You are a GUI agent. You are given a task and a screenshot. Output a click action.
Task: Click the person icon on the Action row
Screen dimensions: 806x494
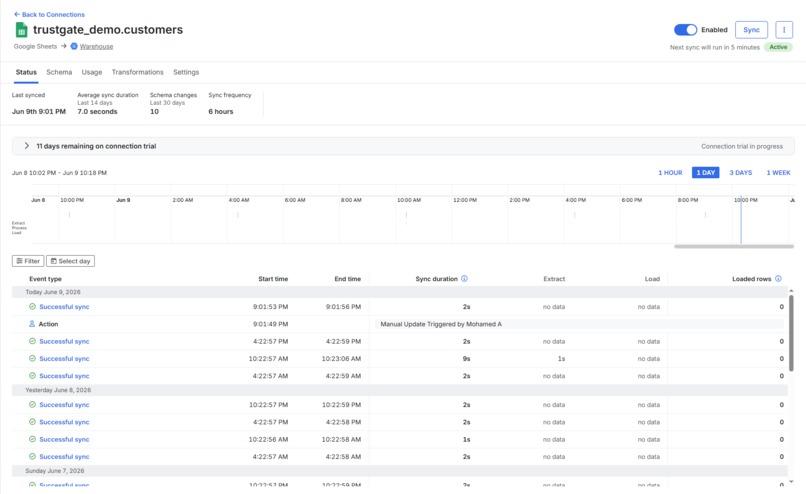tap(32, 324)
